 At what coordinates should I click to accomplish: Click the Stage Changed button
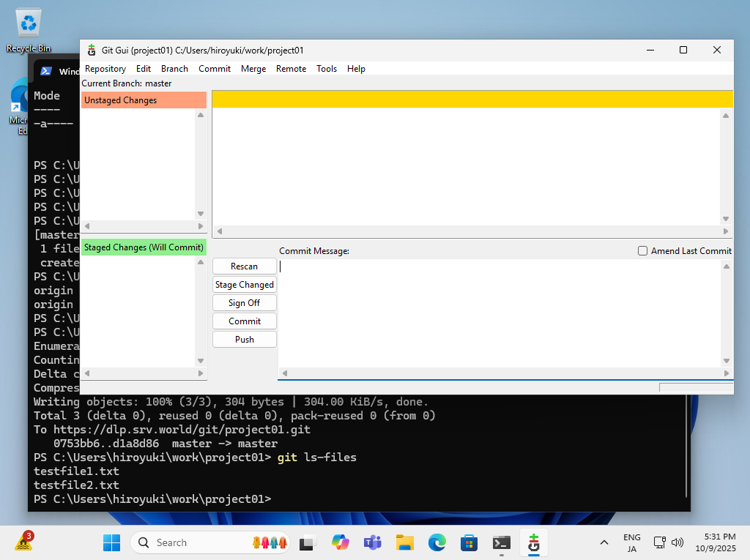coord(245,285)
